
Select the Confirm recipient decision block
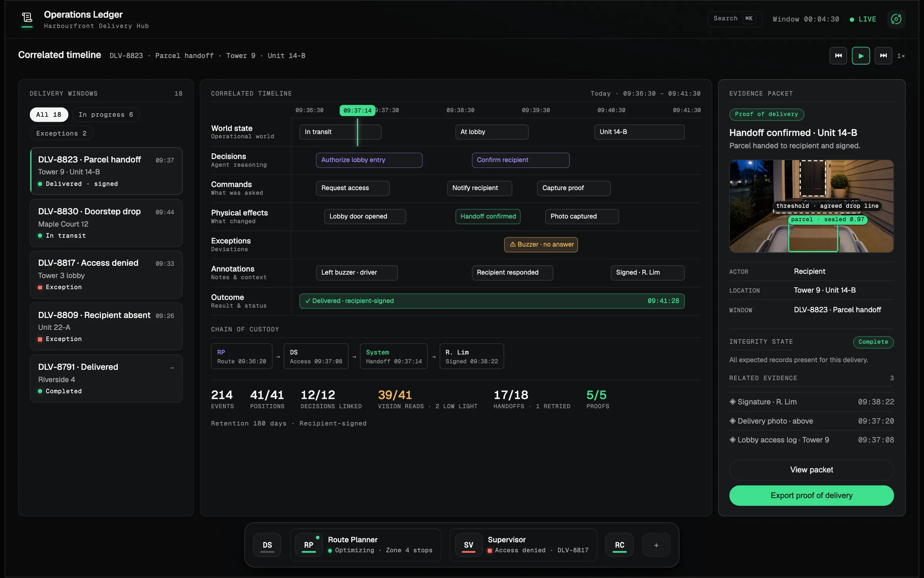[x=521, y=160]
